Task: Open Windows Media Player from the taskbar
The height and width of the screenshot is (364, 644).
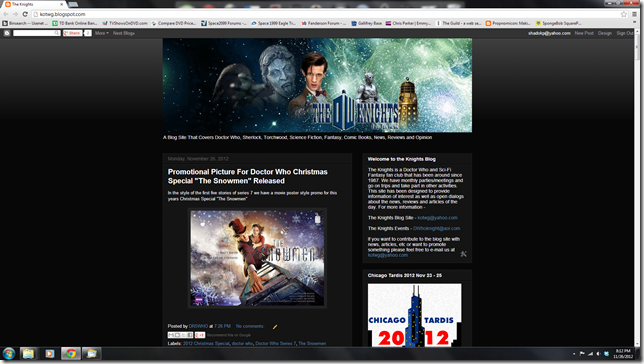Action: click(50, 354)
